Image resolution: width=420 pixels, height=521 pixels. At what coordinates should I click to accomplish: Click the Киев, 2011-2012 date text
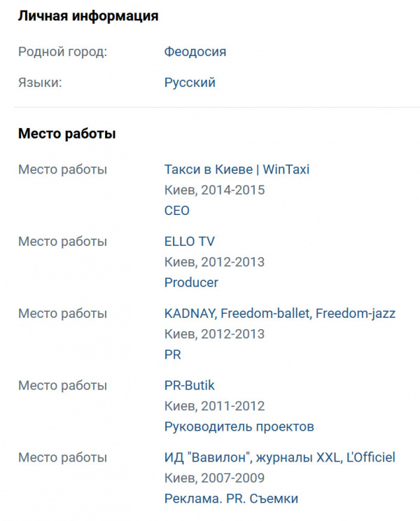(214, 406)
